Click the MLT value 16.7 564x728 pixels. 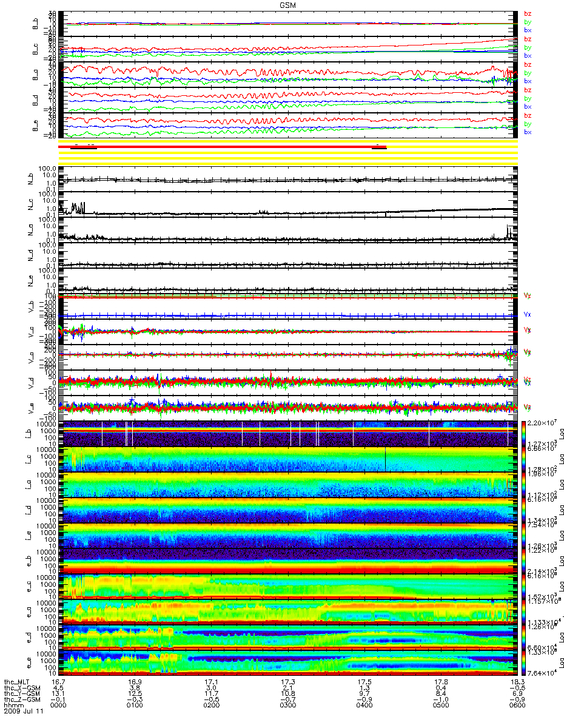(58, 682)
